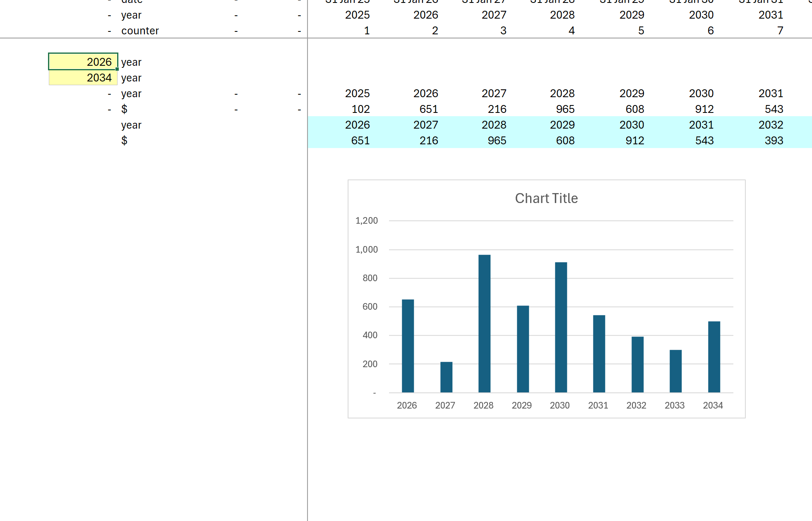Click the 2031 horizontal axis label

tap(598, 406)
